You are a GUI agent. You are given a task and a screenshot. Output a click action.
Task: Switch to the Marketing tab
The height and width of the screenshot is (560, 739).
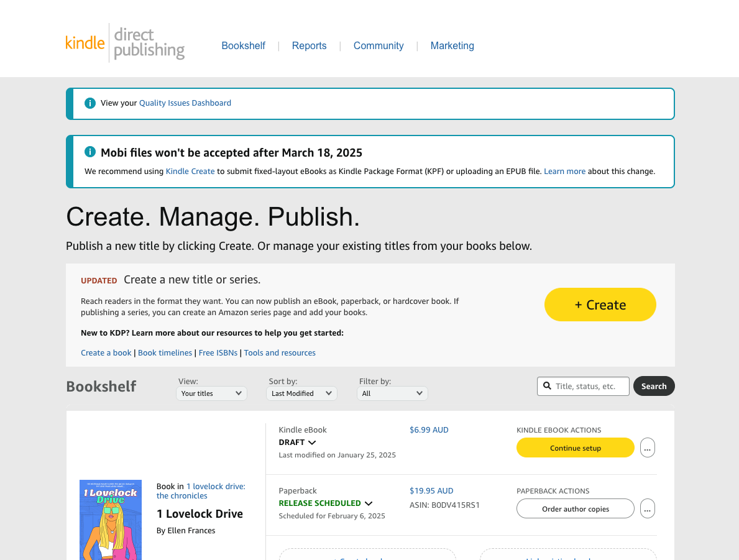pyautogui.click(x=452, y=46)
